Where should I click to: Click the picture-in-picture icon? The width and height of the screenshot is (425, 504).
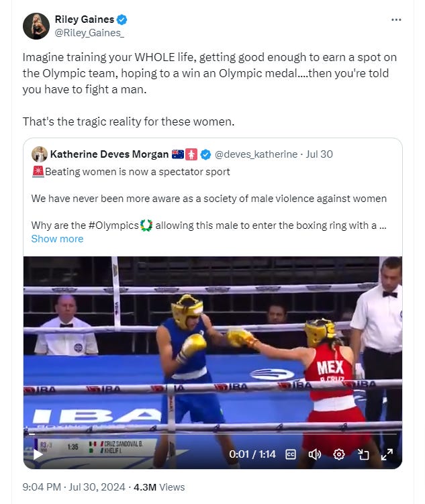point(363,454)
